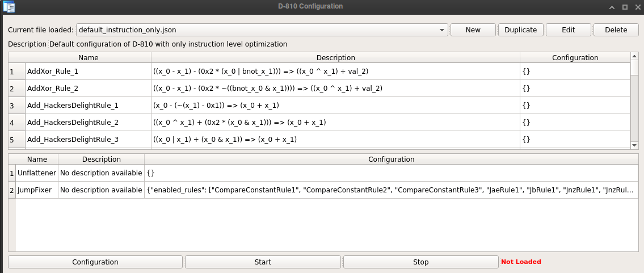
Task: Roll up window using title bar arrow
Action: (x=612, y=7)
